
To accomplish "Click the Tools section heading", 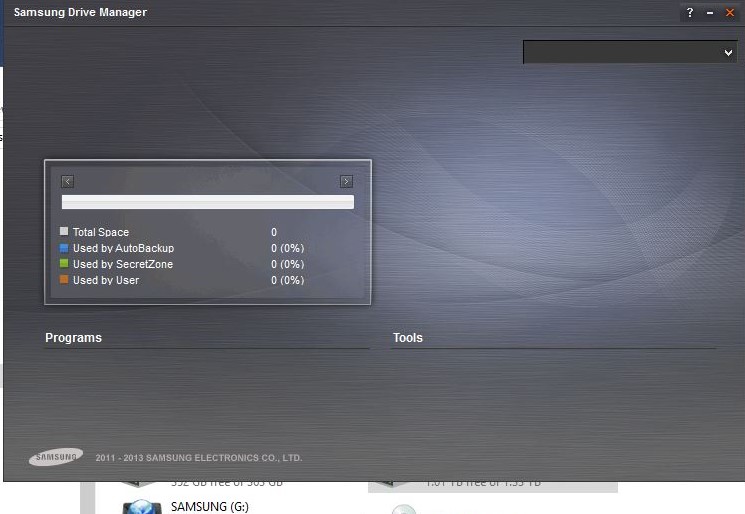I will click(408, 338).
